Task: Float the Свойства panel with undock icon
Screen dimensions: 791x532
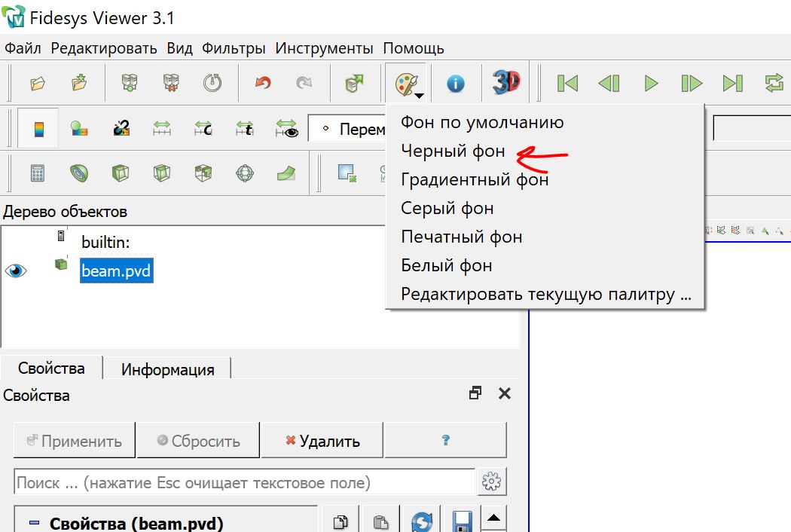Action: [475, 393]
